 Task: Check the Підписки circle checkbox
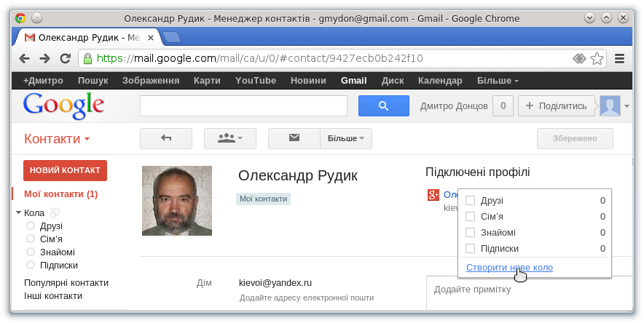pyautogui.click(x=470, y=248)
